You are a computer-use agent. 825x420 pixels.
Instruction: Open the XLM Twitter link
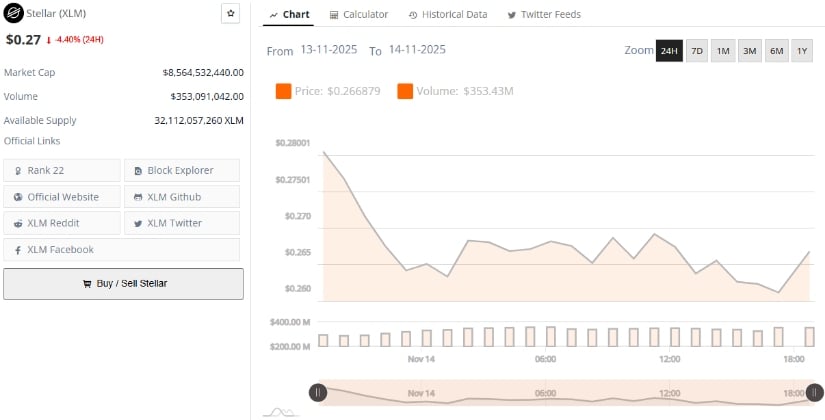[x=182, y=223]
